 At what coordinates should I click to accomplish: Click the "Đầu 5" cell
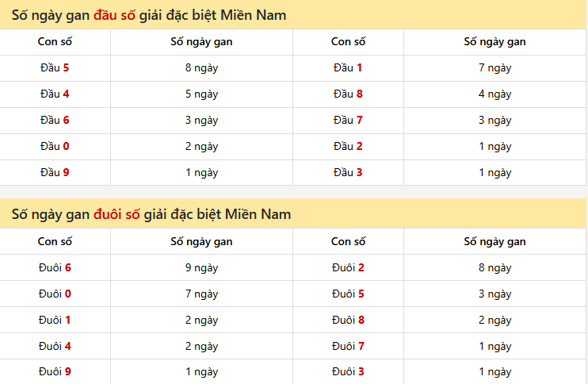[55, 68]
